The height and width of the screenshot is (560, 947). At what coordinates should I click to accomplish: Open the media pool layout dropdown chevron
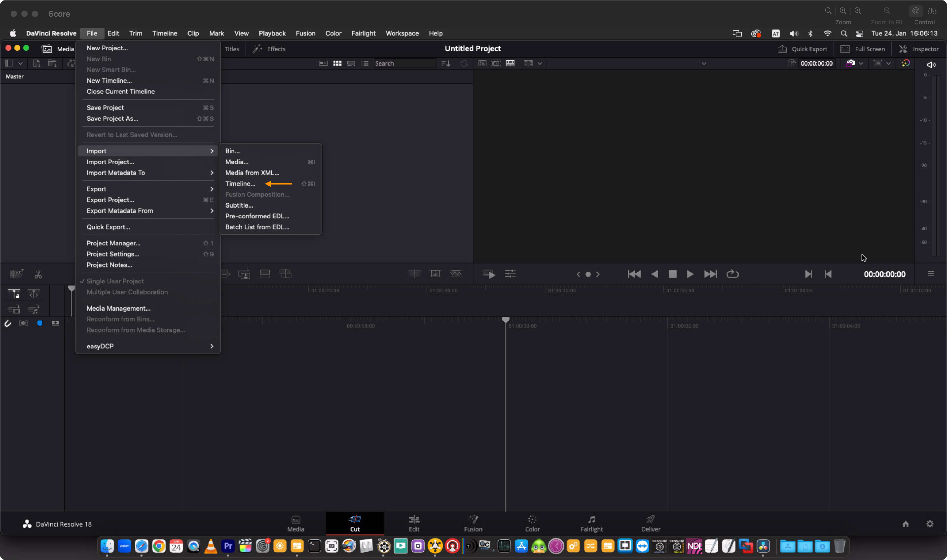(20, 63)
